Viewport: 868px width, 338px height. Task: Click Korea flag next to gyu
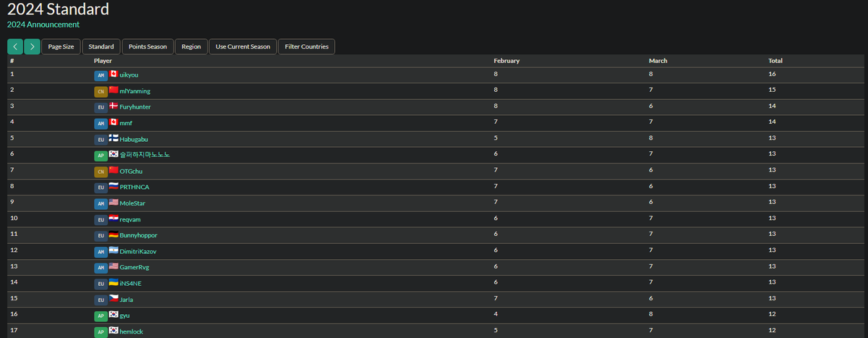coord(114,315)
